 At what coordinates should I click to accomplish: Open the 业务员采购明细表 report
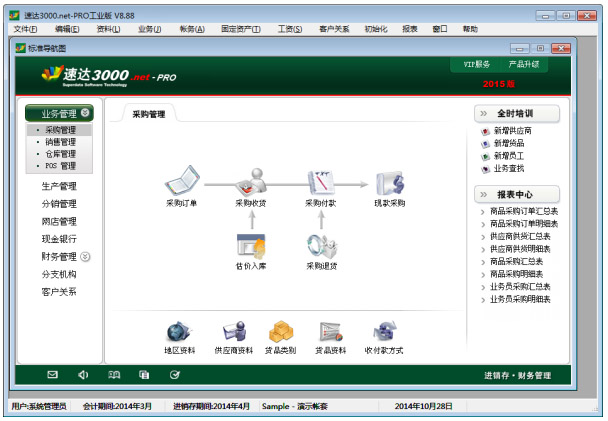click(x=520, y=299)
